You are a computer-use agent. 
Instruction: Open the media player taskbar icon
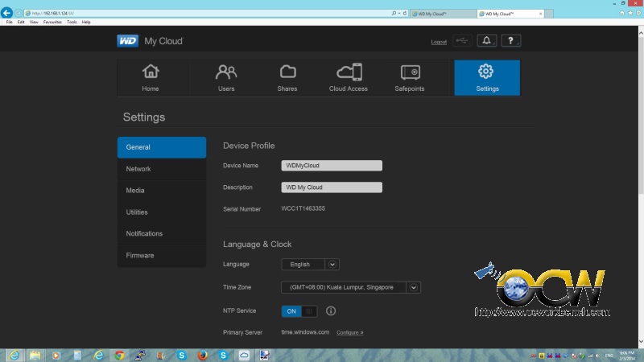click(x=56, y=356)
